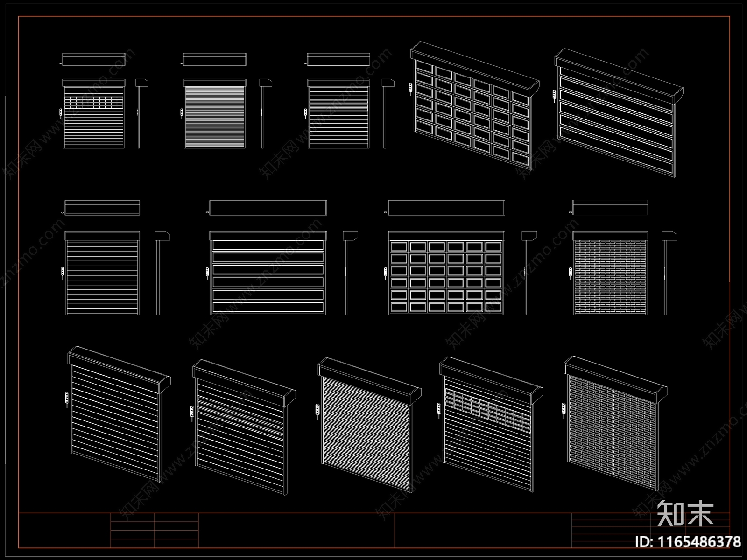Pick isometric brick-pattern grille shutter
This screenshot has height=560, width=747.
616,423
